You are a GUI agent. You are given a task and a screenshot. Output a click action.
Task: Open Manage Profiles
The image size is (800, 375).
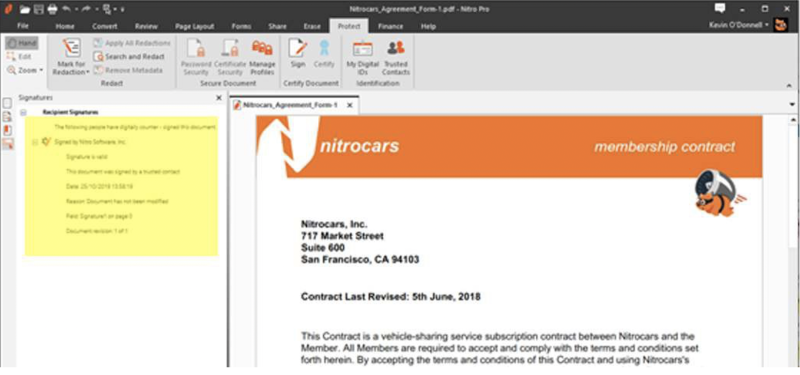(x=262, y=57)
